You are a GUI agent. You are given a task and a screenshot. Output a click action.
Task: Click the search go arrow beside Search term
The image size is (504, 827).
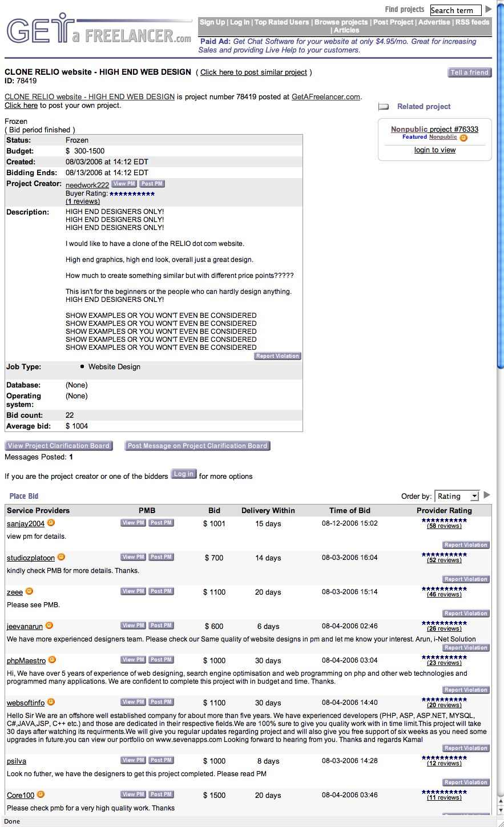(x=488, y=10)
